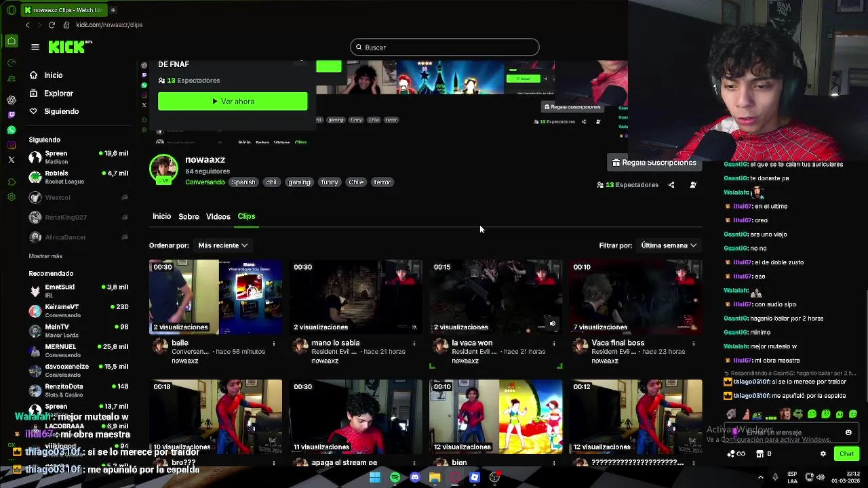
Task: Open the Kick hamburger menu
Action: pos(35,47)
